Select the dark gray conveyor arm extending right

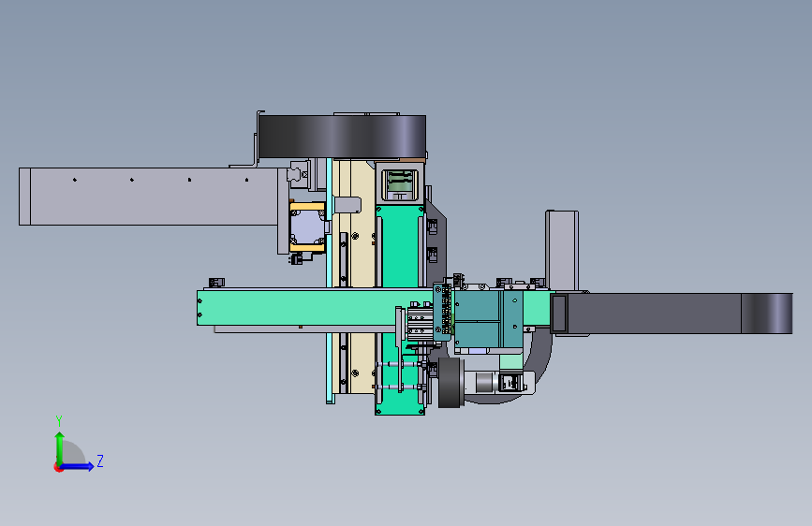coord(672,314)
